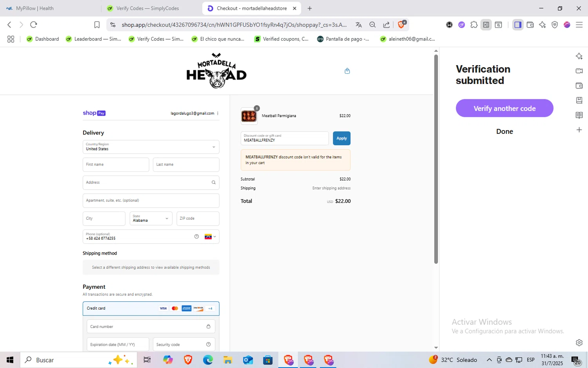588x368 pixels.
Task: Click the Apply discount button
Action: tap(341, 138)
